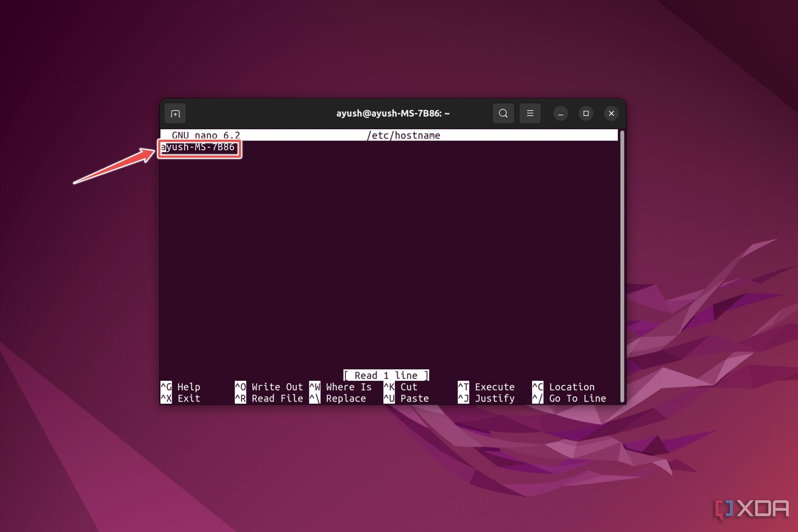Viewport: 798px width, 532px height.
Task: Click the GNU nano 6.2 label
Action: point(206,135)
